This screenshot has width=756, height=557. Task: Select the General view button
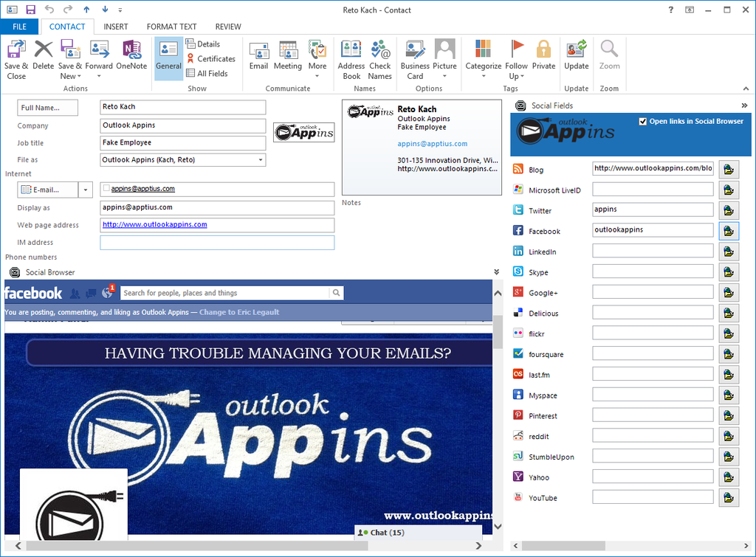pyautogui.click(x=168, y=58)
